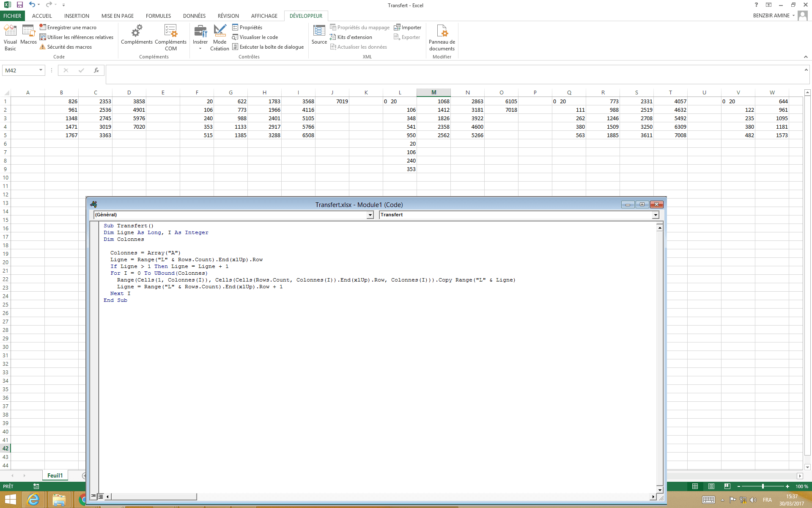812x508 pixels.
Task: Open Internet Explorer from the taskbar
Action: coord(33,500)
